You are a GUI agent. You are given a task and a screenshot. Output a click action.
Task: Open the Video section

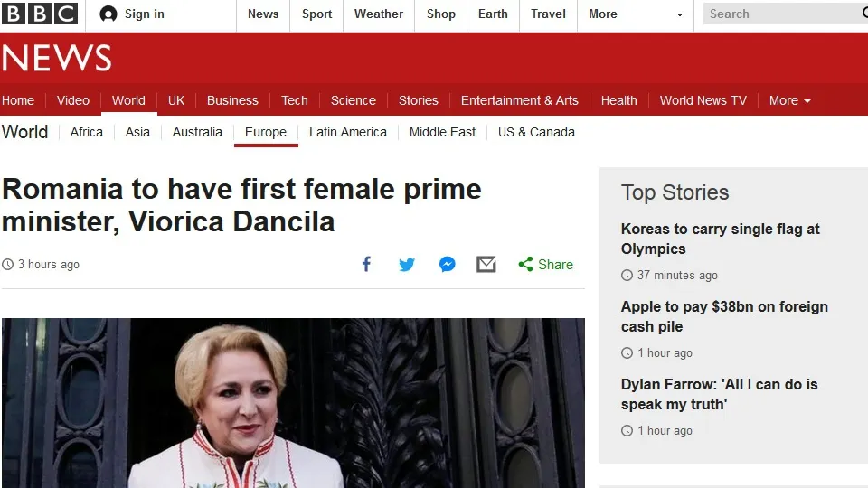click(73, 100)
